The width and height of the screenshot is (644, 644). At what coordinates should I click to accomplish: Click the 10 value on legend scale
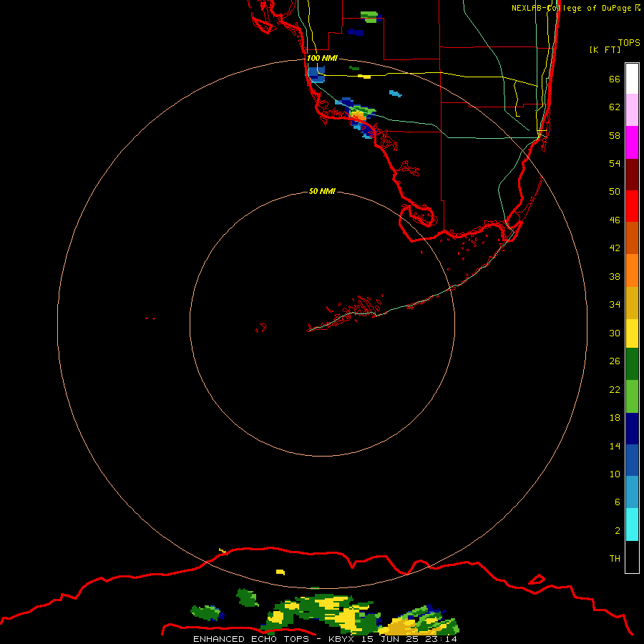click(615, 474)
